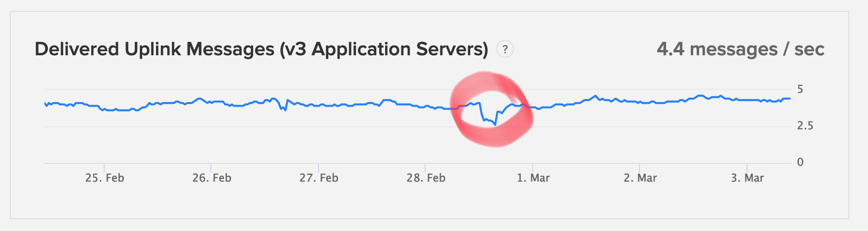Select the y-axis value 2.5
This screenshot has width=868, height=231.
pos(805,126)
